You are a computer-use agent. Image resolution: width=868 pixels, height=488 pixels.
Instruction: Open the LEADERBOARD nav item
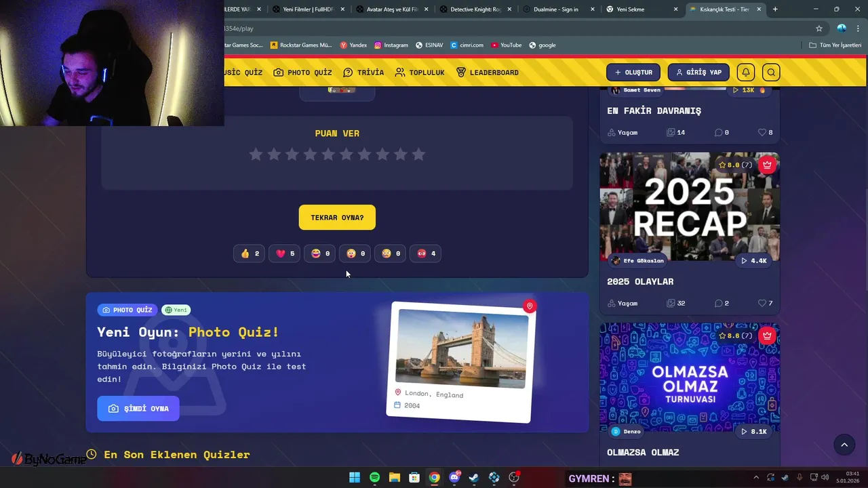(487, 73)
